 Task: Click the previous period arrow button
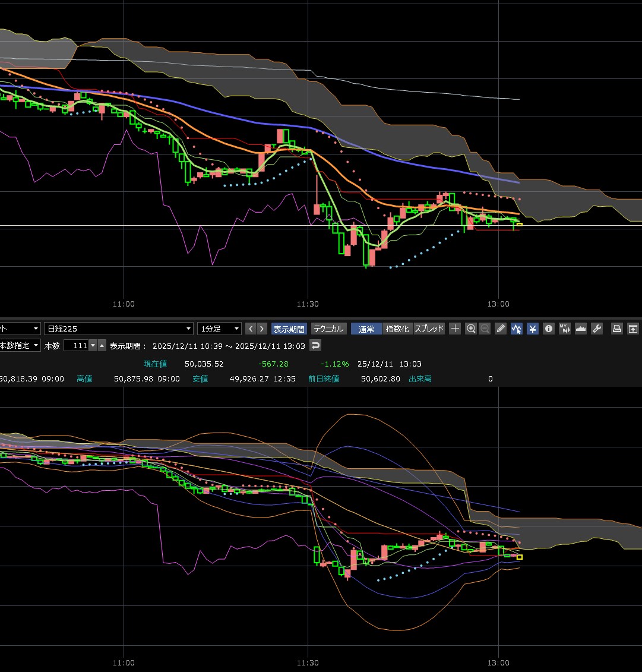[250, 329]
